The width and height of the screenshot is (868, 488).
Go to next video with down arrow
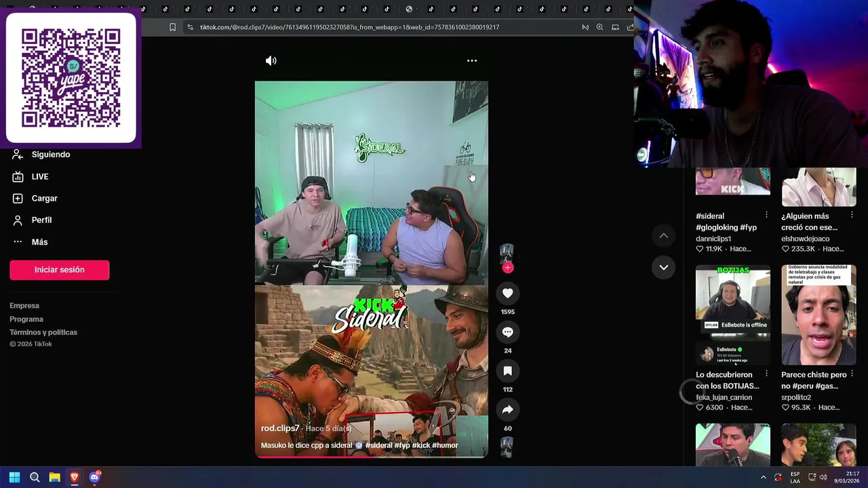pyautogui.click(x=664, y=267)
